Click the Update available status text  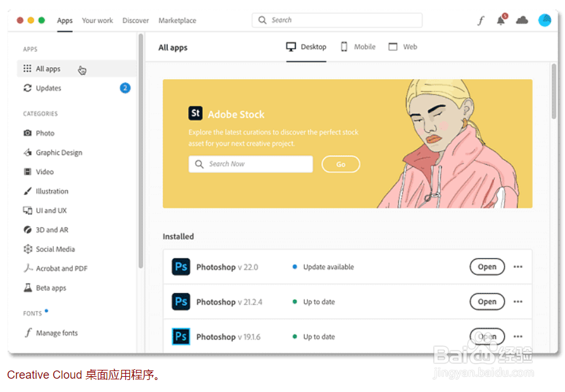(x=328, y=267)
